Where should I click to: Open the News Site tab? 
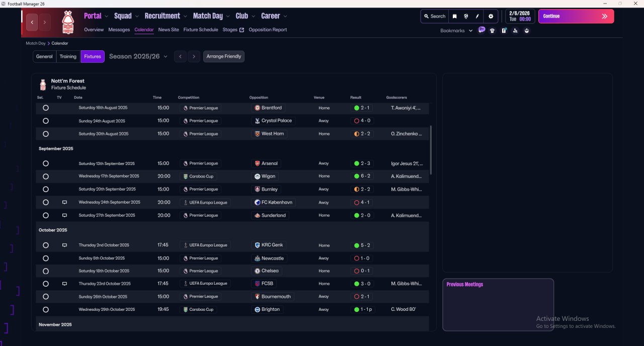point(169,30)
